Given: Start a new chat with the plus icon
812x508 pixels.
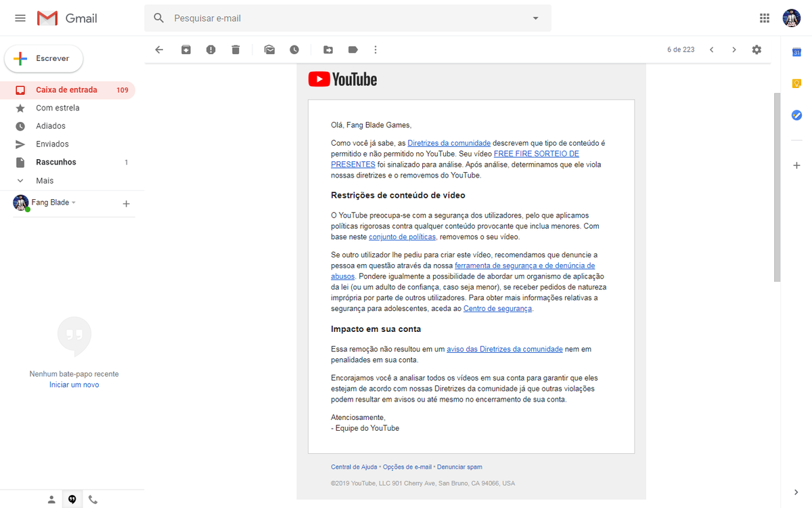Looking at the screenshot, I should click(126, 203).
